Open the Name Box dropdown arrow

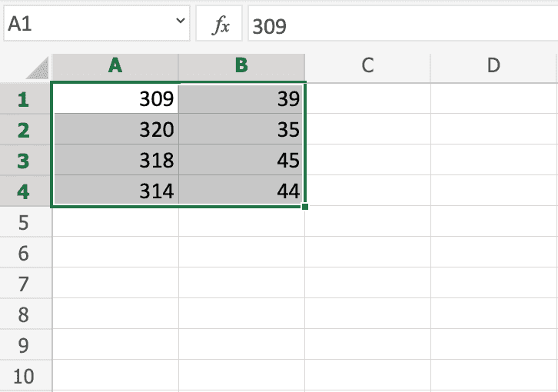[x=181, y=25]
